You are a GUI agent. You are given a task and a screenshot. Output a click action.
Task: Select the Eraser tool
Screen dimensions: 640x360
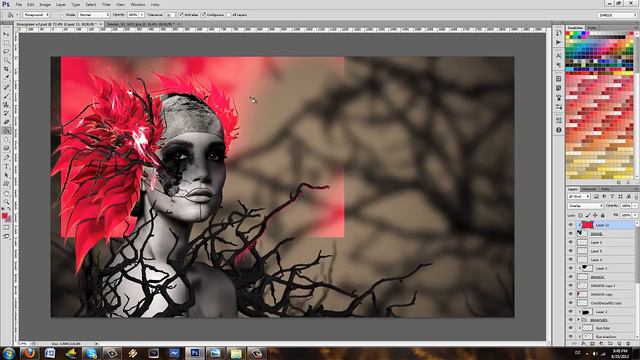click(6, 122)
